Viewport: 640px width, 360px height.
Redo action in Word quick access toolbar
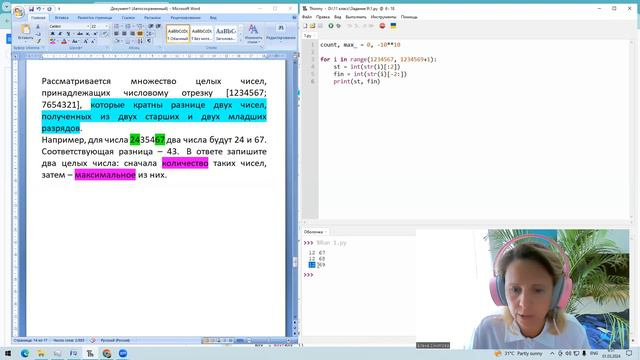click(49, 9)
